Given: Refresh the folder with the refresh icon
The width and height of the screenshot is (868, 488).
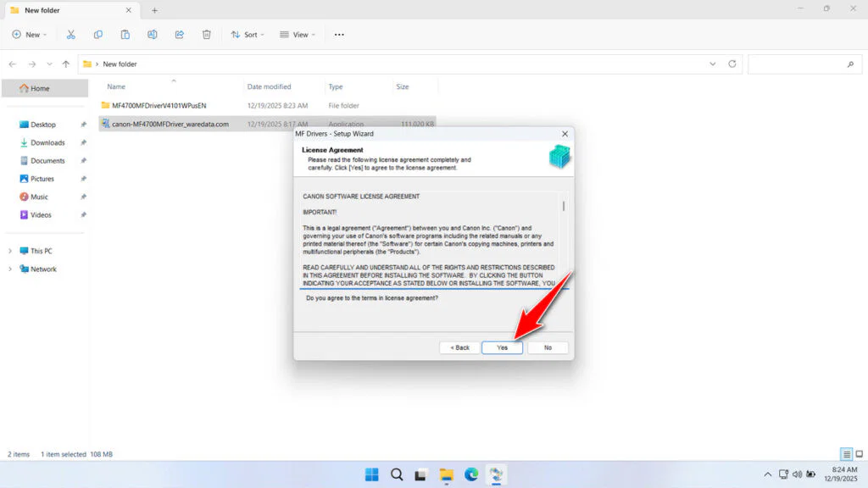Looking at the screenshot, I should (x=732, y=64).
